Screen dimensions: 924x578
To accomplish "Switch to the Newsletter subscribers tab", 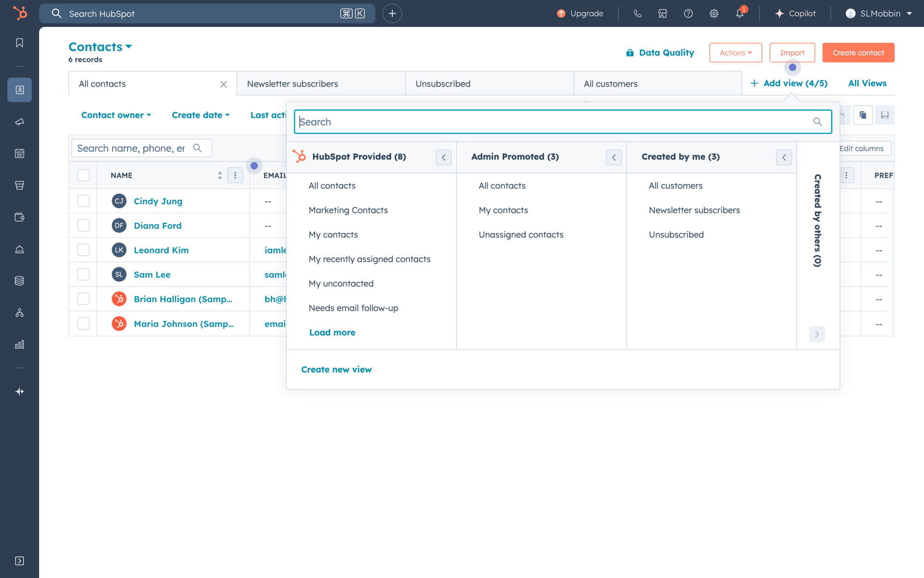I will (x=321, y=84).
